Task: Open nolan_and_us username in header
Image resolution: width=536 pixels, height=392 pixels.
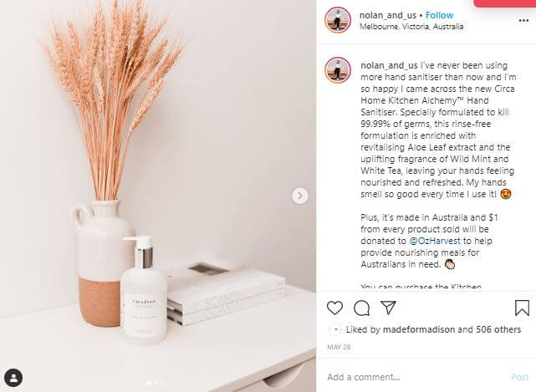Action: click(x=388, y=15)
